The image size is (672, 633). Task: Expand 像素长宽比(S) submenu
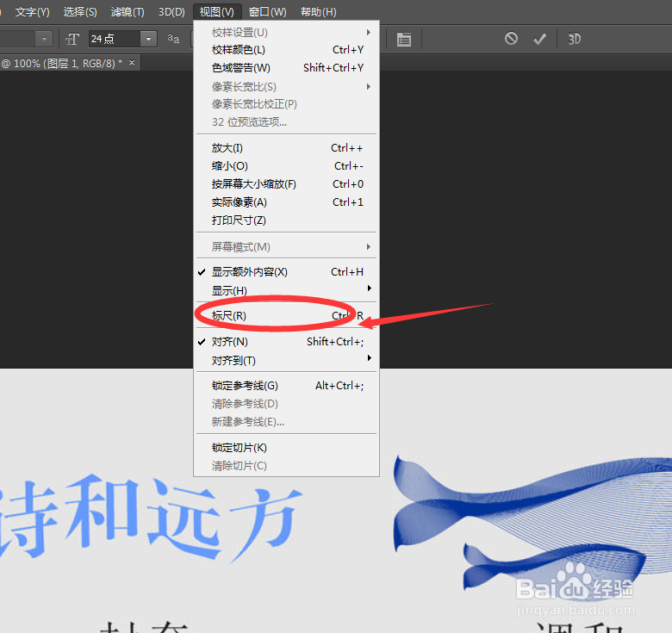[286, 87]
